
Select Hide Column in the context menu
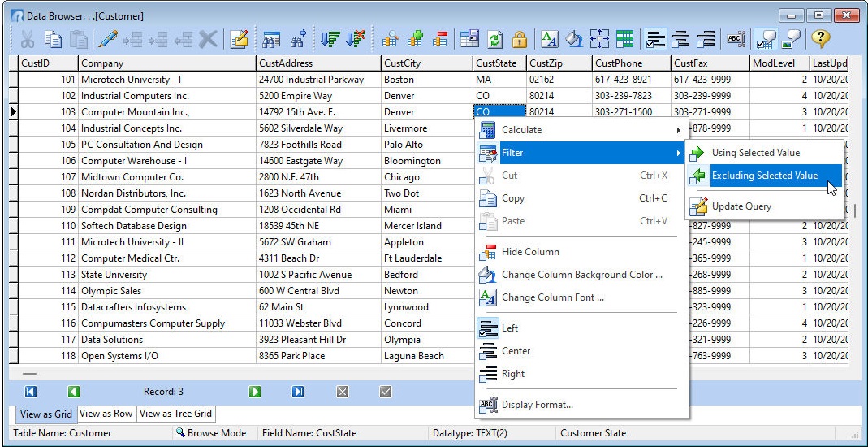coord(581,252)
